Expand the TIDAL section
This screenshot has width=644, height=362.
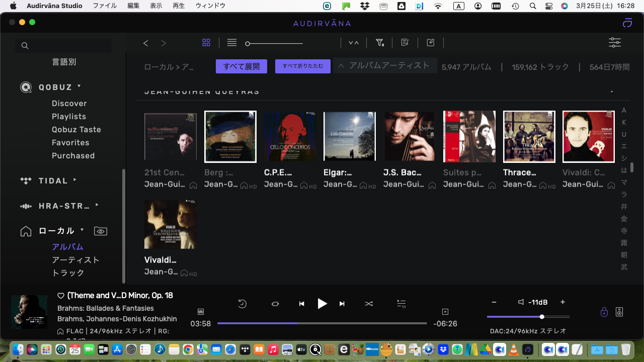pos(75,179)
